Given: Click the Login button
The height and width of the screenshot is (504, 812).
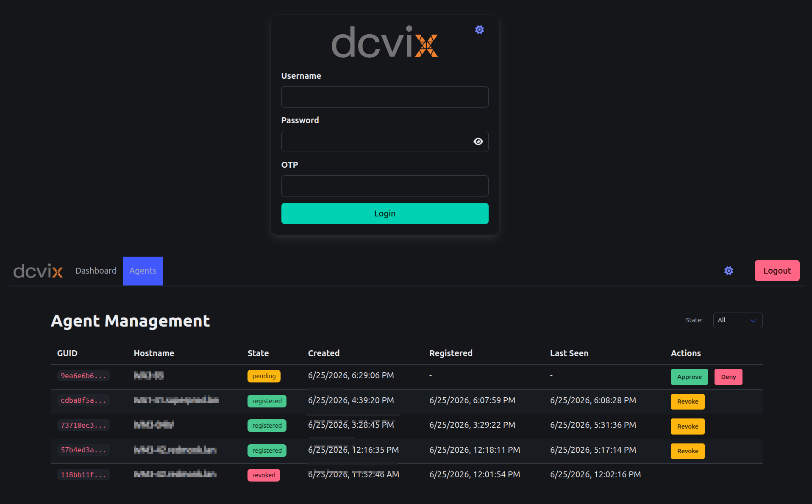Looking at the screenshot, I should click(385, 213).
